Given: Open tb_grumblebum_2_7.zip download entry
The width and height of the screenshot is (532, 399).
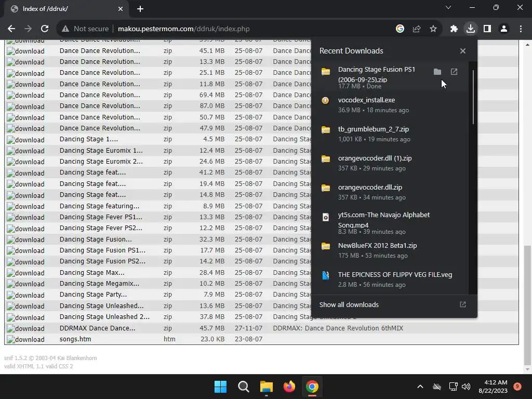Looking at the screenshot, I should coord(390,134).
